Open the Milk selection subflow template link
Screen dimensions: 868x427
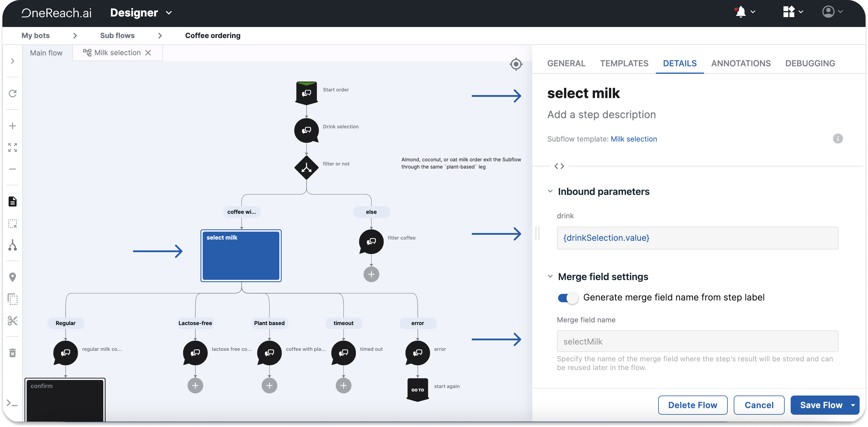pyautogui.click(x=634, y=139)
